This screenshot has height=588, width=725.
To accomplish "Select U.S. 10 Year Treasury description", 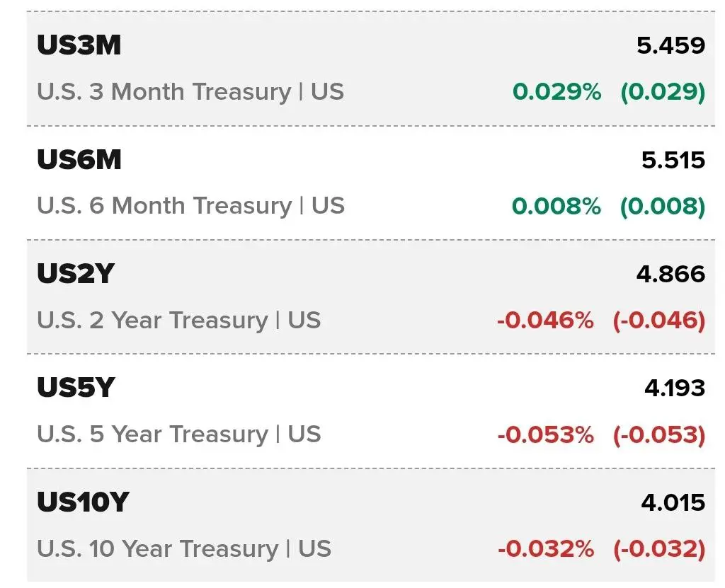I will [x=184, y=549].
